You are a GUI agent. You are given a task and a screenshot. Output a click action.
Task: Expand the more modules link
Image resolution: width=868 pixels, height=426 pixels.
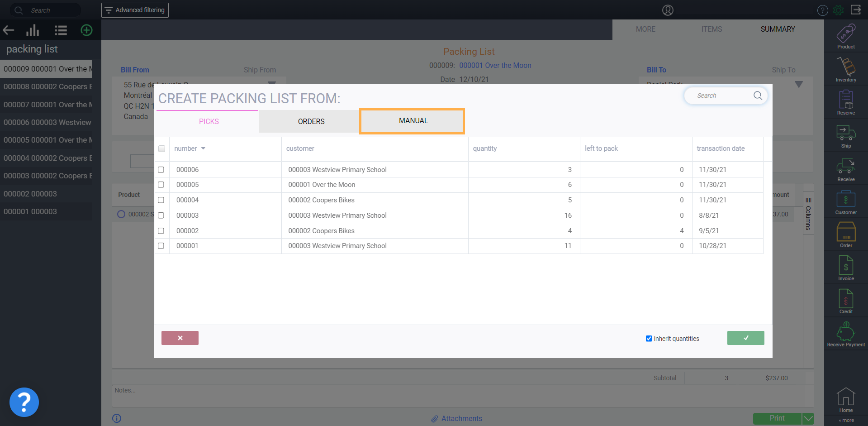(846, 420)
